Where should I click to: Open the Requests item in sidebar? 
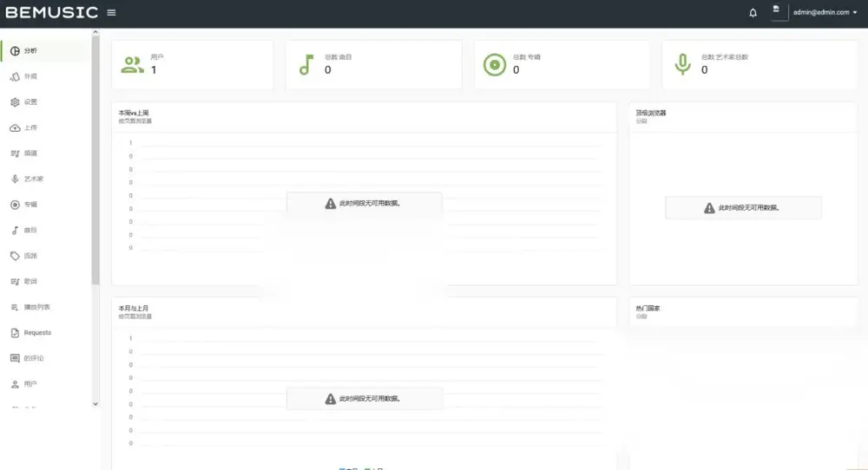point(45,333)
